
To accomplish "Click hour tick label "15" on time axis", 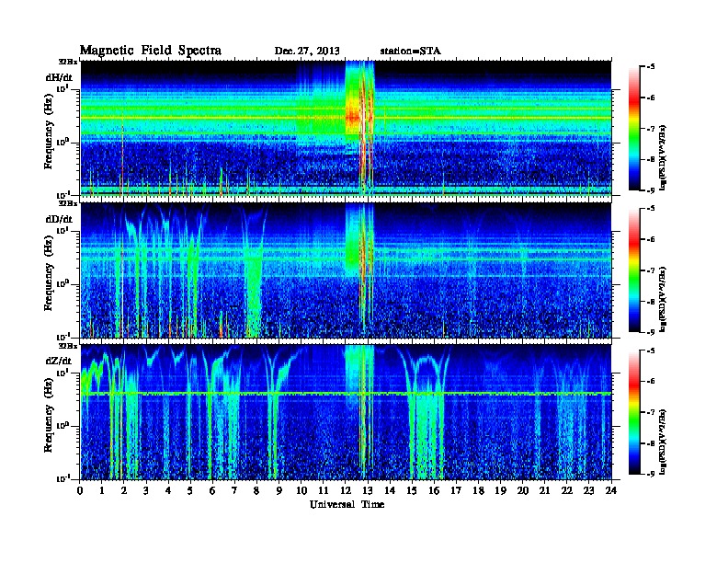I will point(413,490).
